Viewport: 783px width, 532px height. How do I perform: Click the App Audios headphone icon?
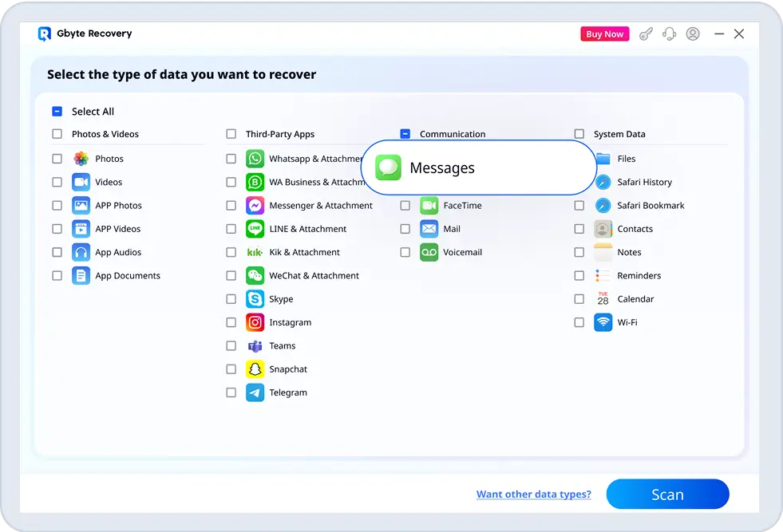81,253
